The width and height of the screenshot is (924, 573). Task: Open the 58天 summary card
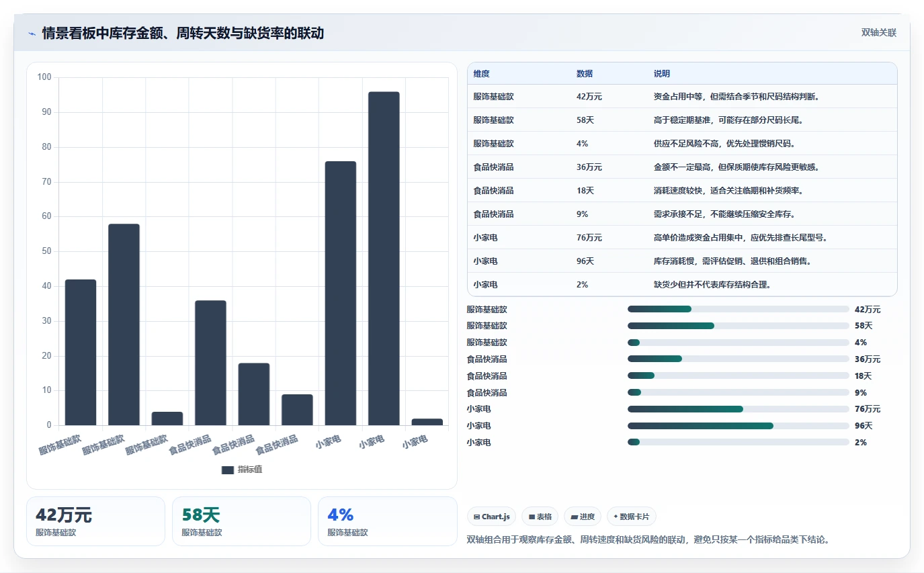241,521
